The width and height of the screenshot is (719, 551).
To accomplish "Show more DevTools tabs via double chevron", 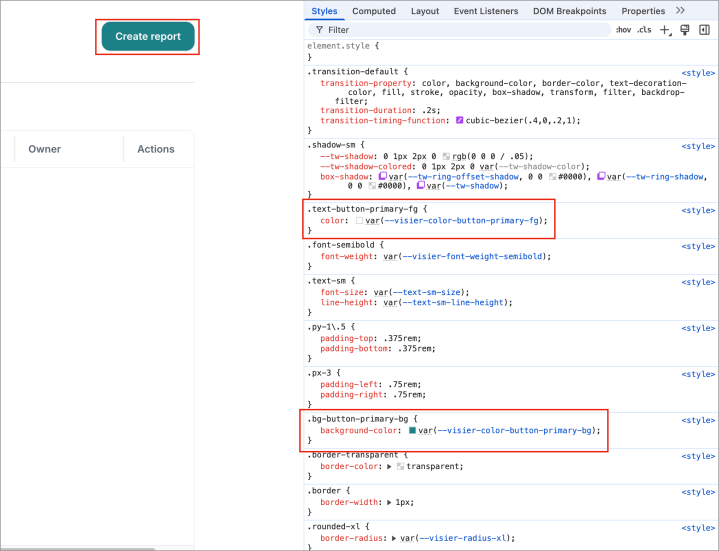I will pyautogui.click(x=681, y=11).
